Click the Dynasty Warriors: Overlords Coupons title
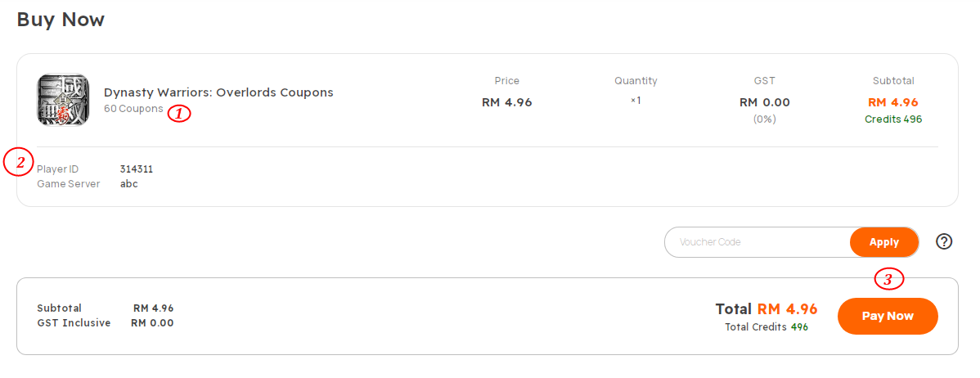The height and width of the screenshot is (378, 980). click(x=218, y=92)
